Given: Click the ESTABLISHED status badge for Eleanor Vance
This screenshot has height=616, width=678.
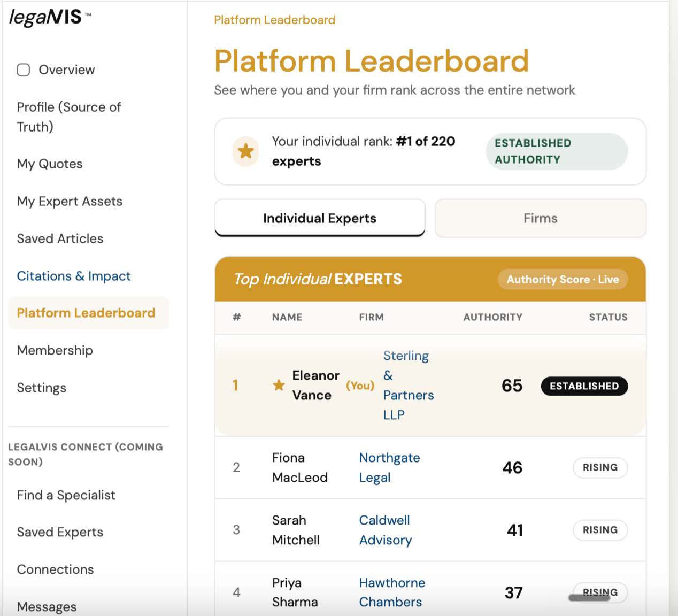Looking at the screenshot, I should (x=584, y=386).
